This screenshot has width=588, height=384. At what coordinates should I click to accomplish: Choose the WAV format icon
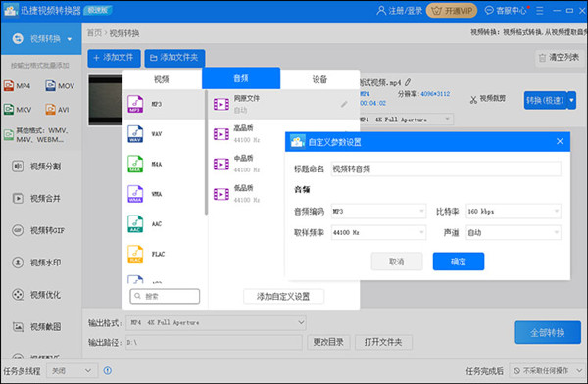click(135, 134)
